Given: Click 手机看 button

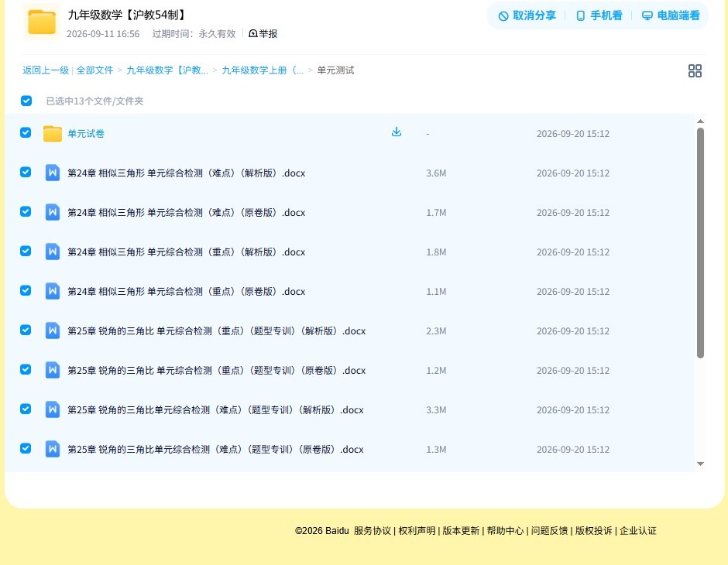Looking at the screenshot, I should pos(599,15).
